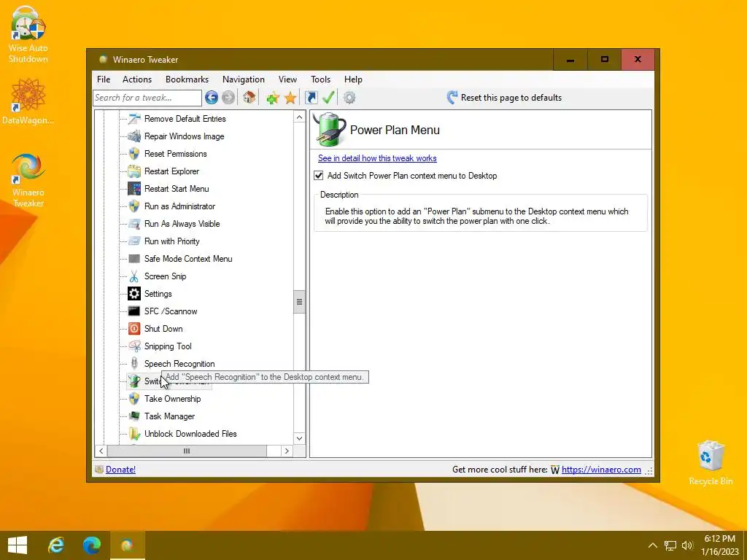
Task: Click the tree vertical scrollbar down arrow
Action: pyautogui.click(x=299, y=438)
